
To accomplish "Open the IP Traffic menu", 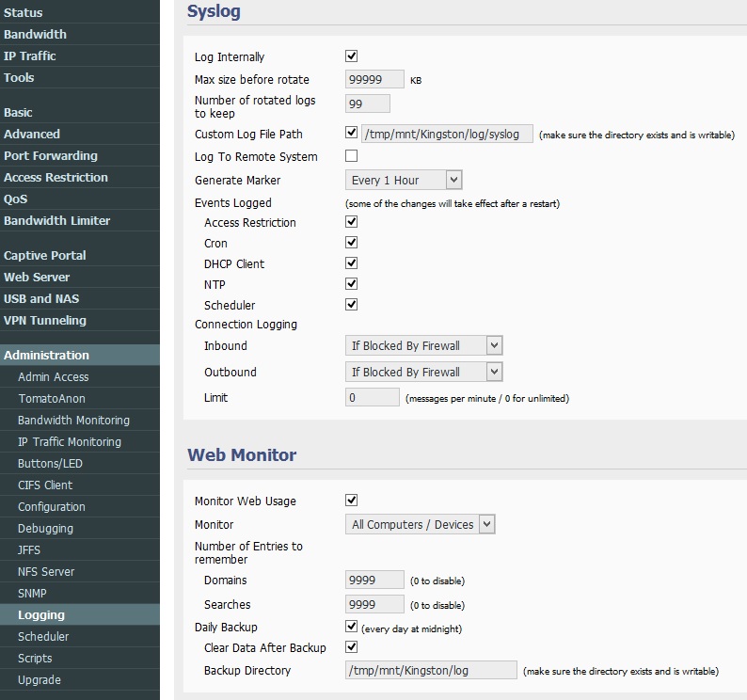I will (x=80, y=56).
